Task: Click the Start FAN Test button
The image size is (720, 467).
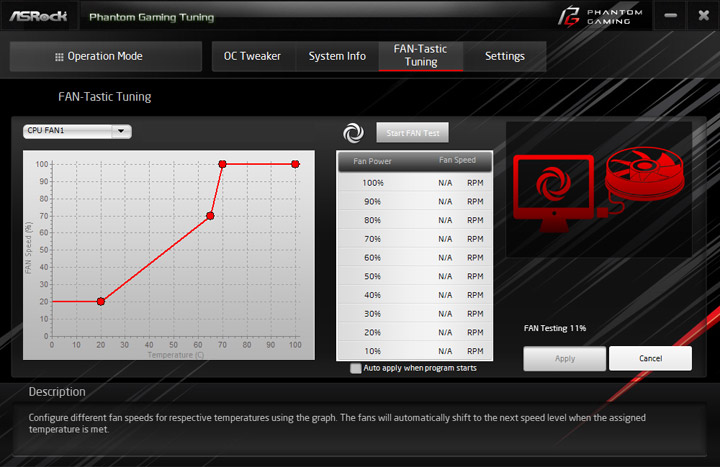Action: pos(412,133)
